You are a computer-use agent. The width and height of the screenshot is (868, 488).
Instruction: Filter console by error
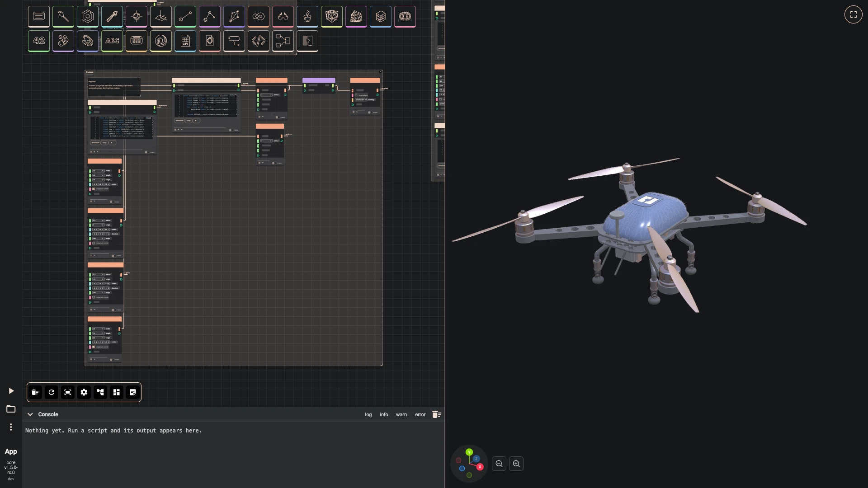click(x=420, y=414)
